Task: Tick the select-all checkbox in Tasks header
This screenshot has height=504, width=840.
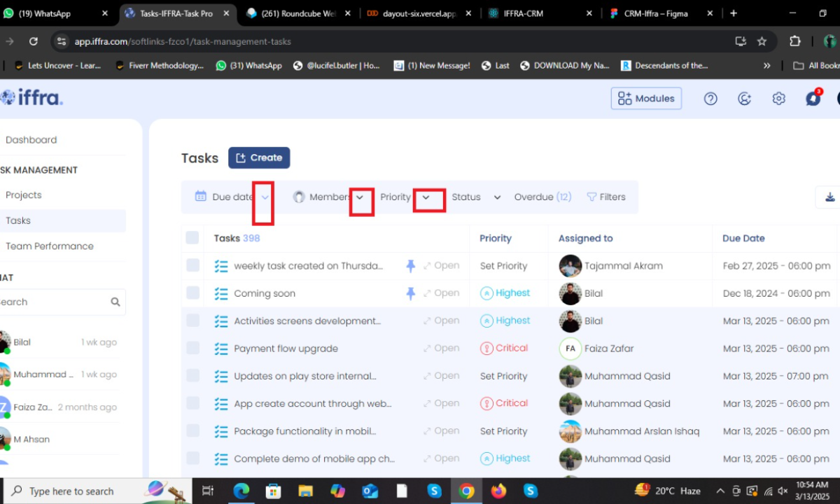Action: [192, 238]
